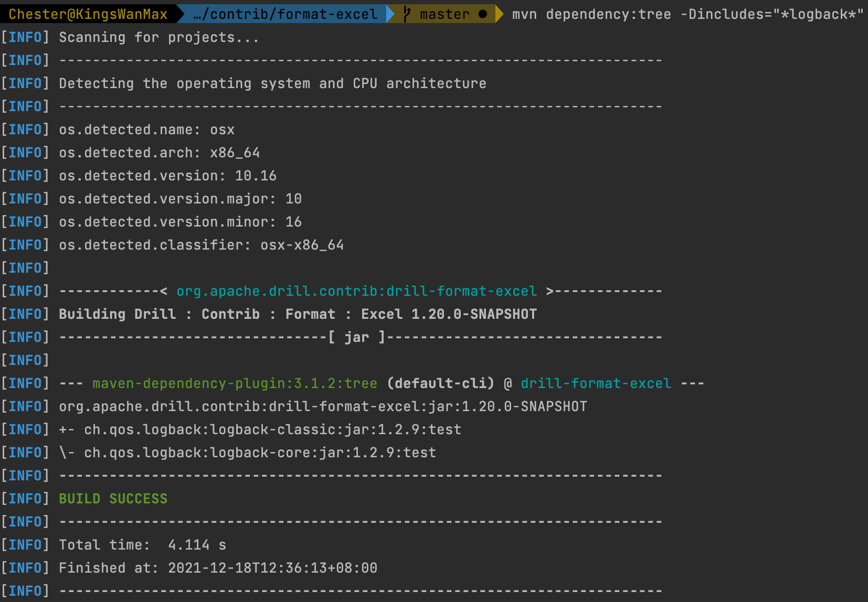Click the [INFO] tag before Scanning for projects
Screen dimensions: 868x602
25,37
